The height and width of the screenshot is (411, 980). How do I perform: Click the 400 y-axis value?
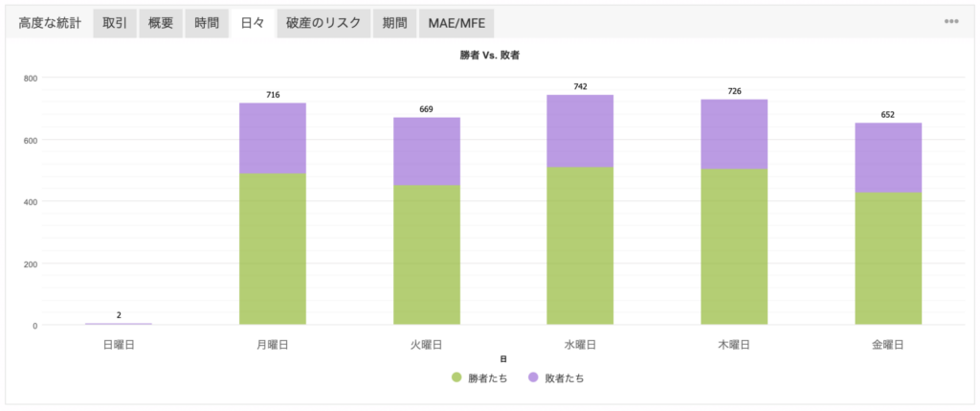pyautogui.click(x=31, y=201)
